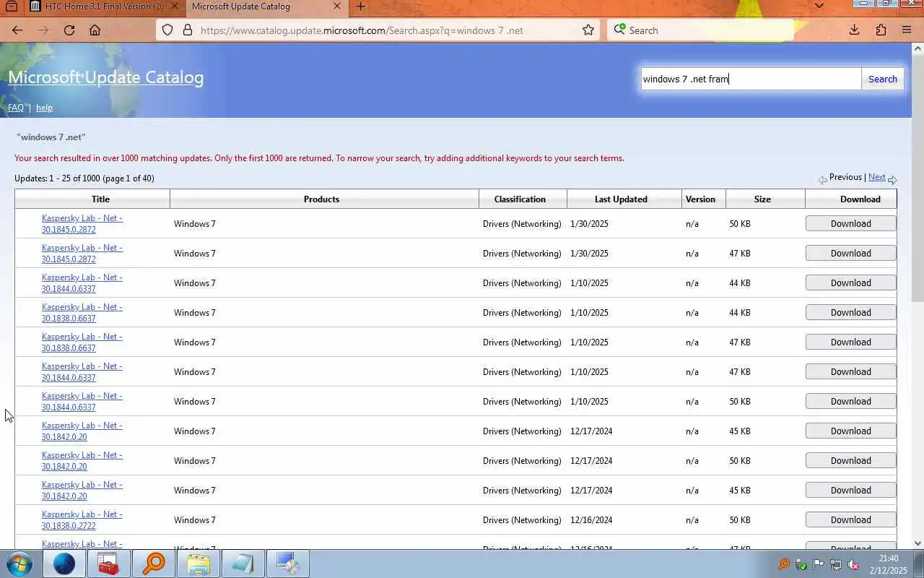924x578 pixels.
Task: Open the red toolbox taskbar icon
Action: coord(109,564)
